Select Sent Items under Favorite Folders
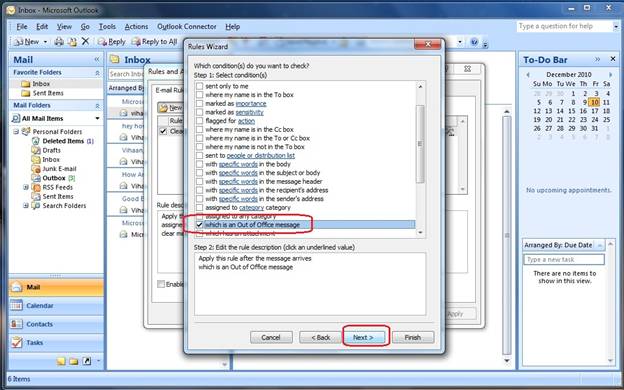Screen dimensions: 624x390 tap(48, 93)
